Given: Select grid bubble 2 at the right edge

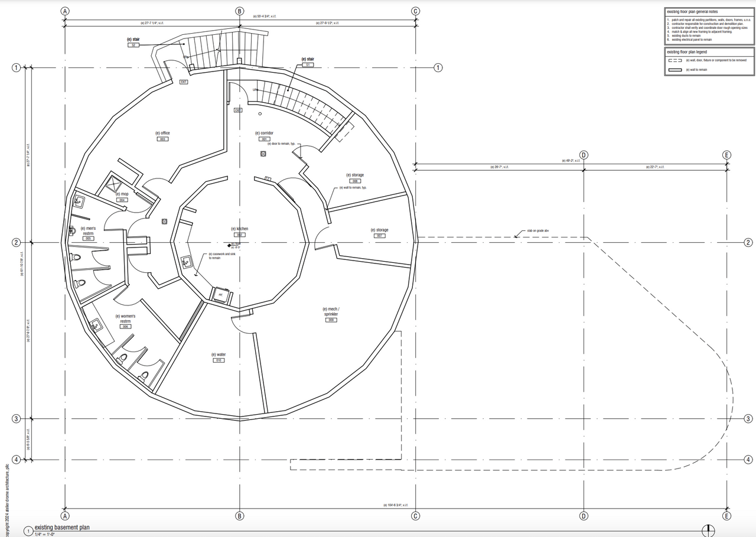Looking at the screenshot, I should coord(748,242).
